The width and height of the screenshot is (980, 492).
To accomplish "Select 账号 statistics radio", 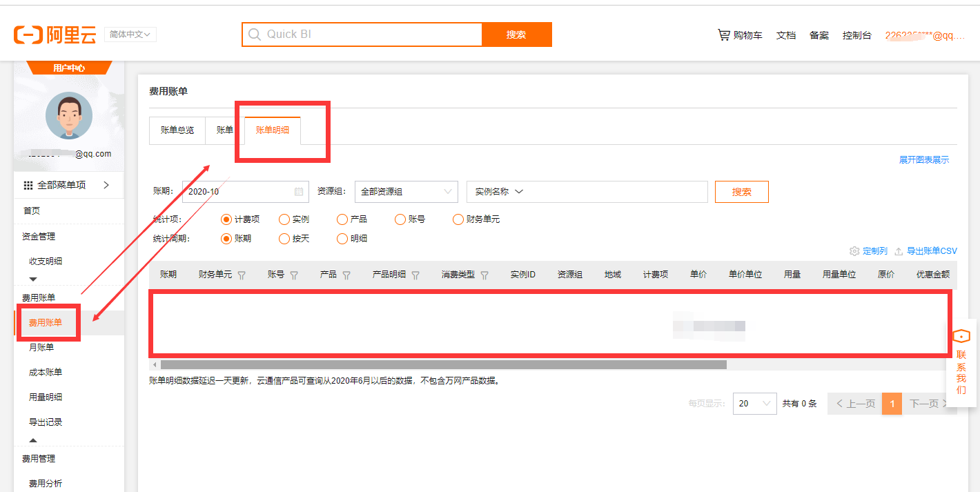I will tap(400, 219).
